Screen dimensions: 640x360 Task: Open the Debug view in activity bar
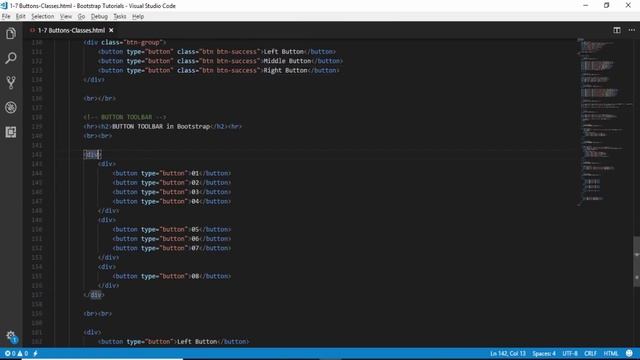point(11,107)
